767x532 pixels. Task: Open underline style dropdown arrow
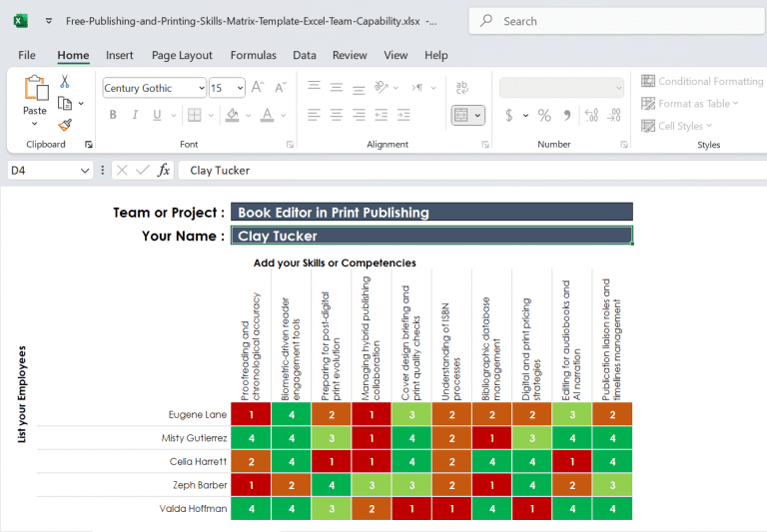point(174,116)
